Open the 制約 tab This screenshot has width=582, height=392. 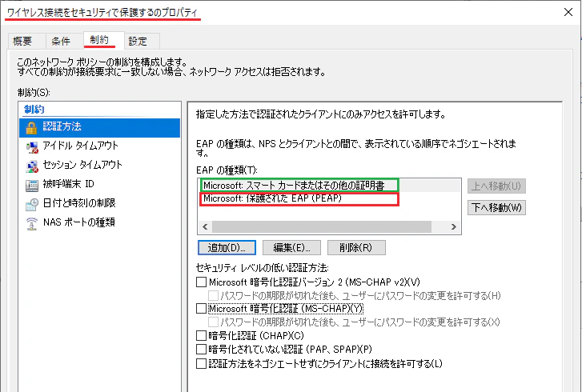pyautogui.click(x=103, y=40)
